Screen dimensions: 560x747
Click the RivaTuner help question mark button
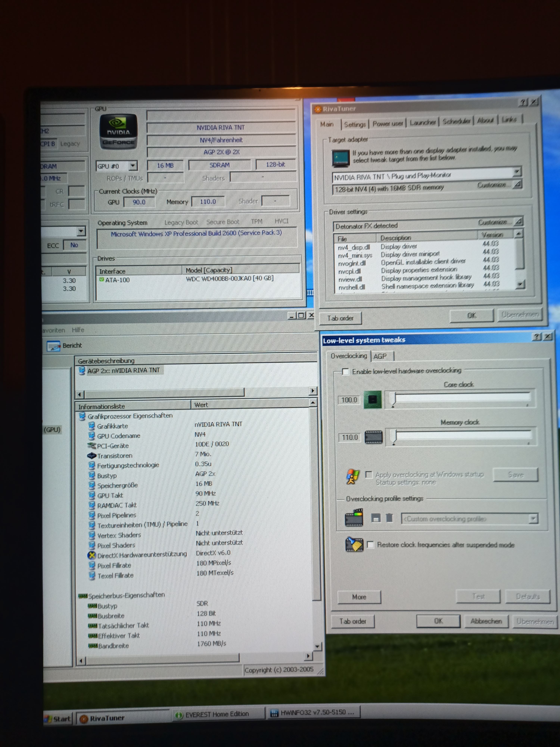click(523, 102)
